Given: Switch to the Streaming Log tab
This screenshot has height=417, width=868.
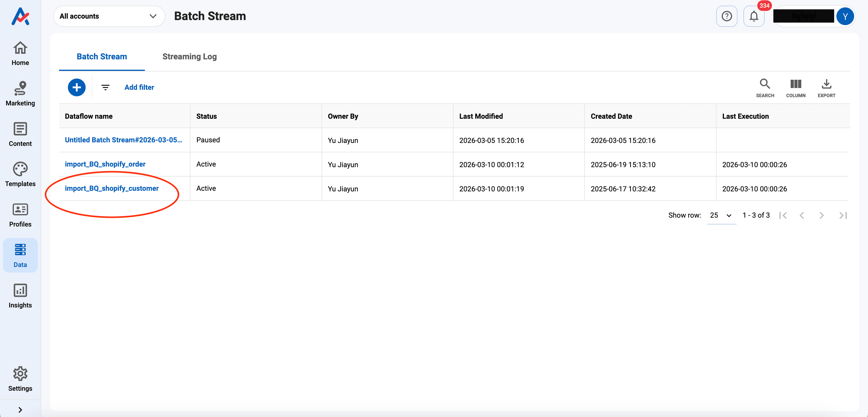Looking at the screenshot, I should 189,56.
